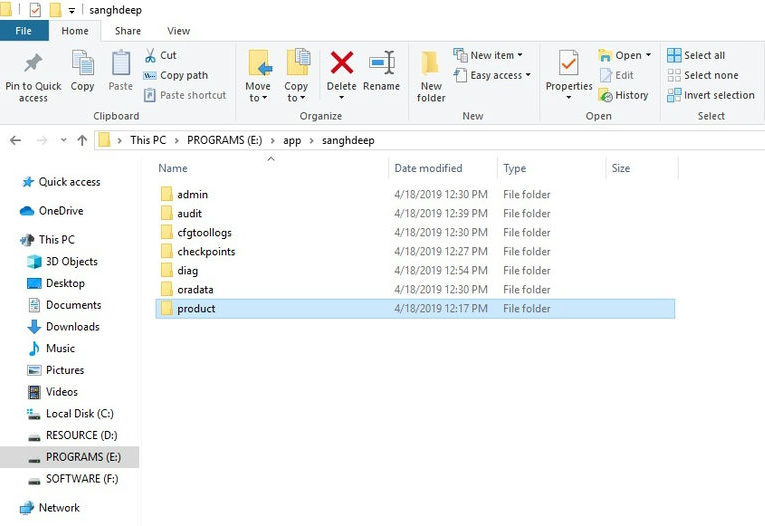The width and height of the screenshot is (765, 526).
Task: Click Paste shortcut in ribbon
Action: coord(185,95)
